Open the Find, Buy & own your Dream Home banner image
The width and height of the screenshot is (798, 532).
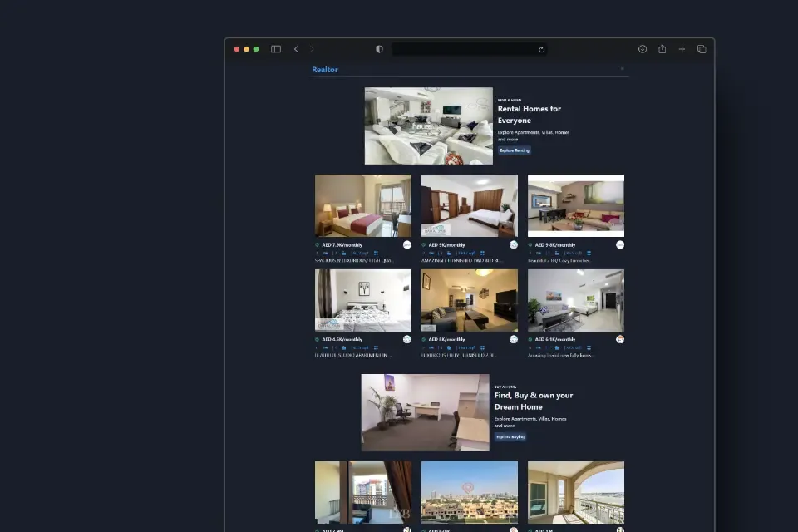coord(426,412)
